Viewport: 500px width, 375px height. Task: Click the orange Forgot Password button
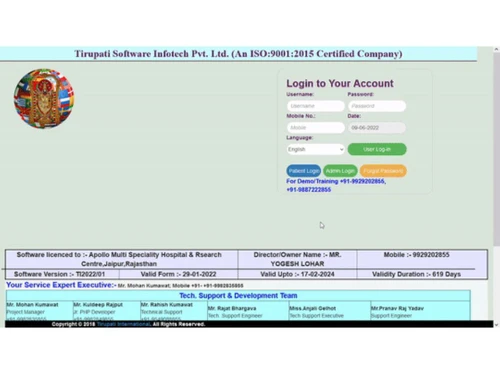pos(383,171)
